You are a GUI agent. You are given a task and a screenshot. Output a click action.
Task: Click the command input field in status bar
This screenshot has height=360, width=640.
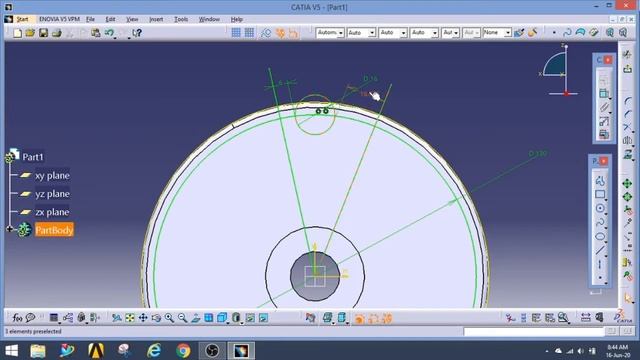533,331
